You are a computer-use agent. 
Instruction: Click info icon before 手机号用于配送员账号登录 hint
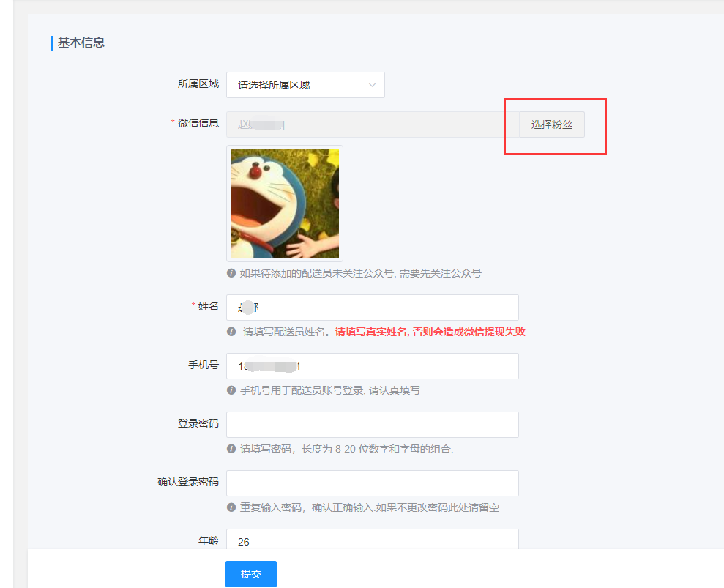[231, 390]
